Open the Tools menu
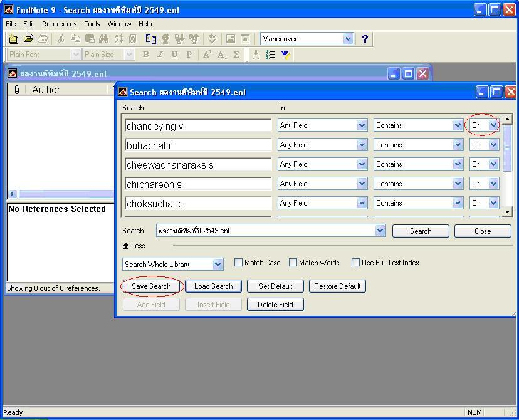Viewport: 519px width, 420px height. (x=92, y=24)
